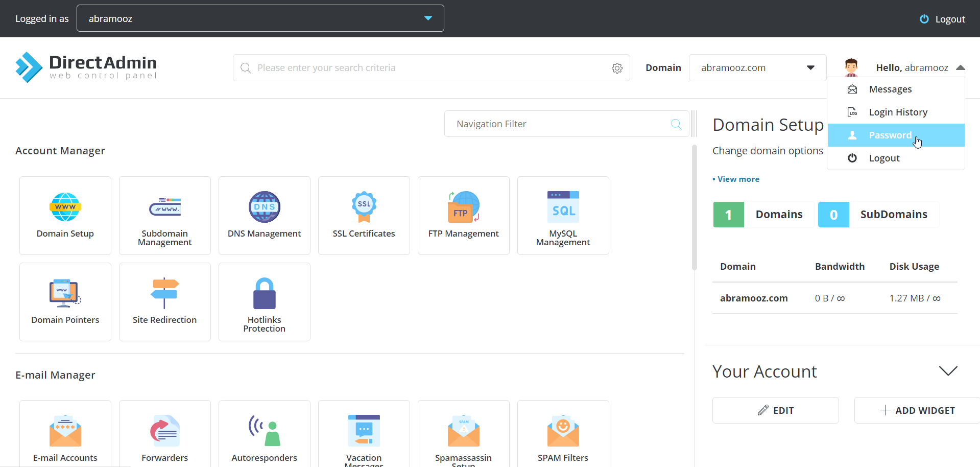Click the EDIT button
The height and width of the screenshot is (467, 980).
point(776,410)
